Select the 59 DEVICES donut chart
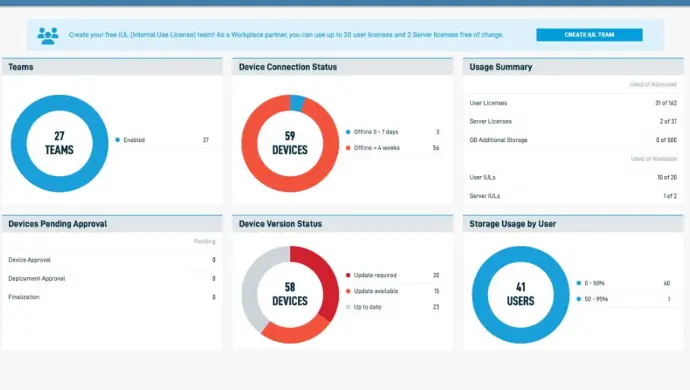690x390 pixels. coord(290,143)
